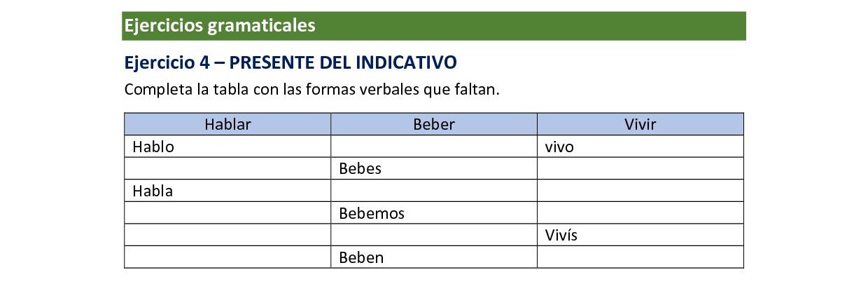Click the empty Hablar cell left of Bebes

(227, 169)
